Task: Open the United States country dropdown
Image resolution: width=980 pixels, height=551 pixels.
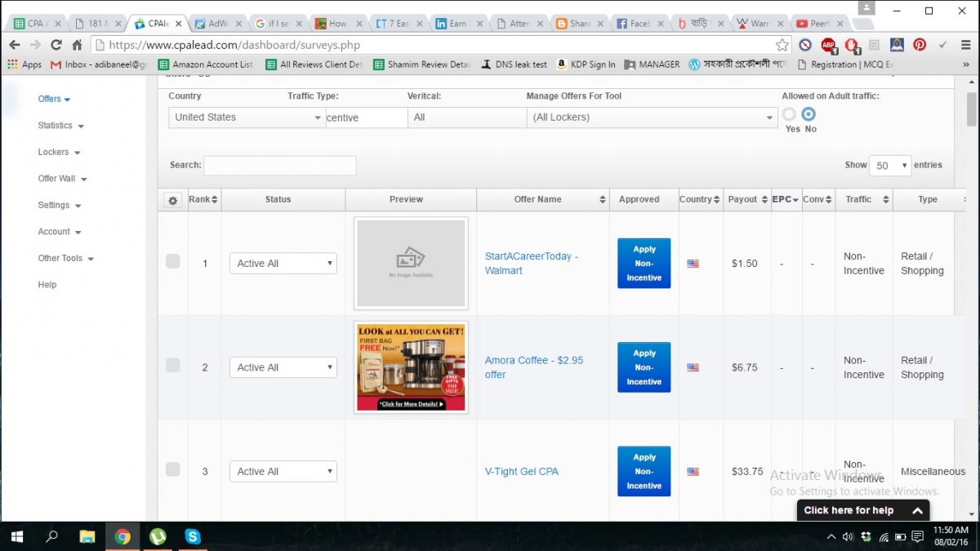Action: [247, 118]
